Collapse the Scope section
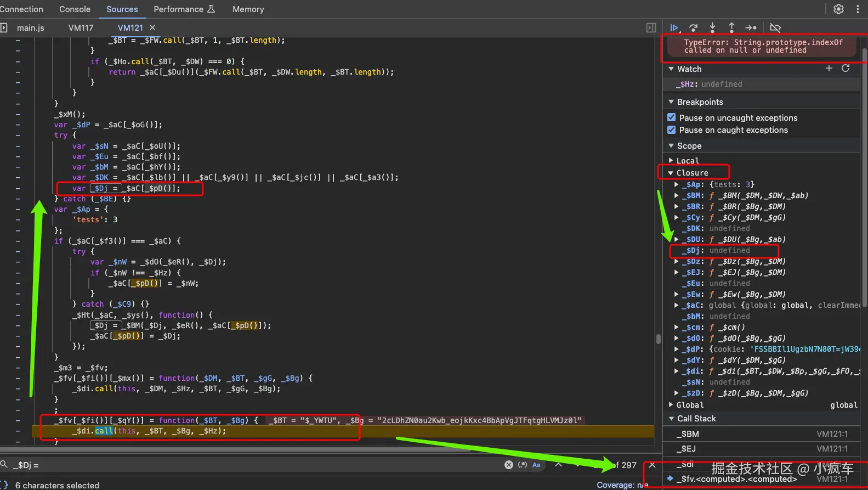 671,146
